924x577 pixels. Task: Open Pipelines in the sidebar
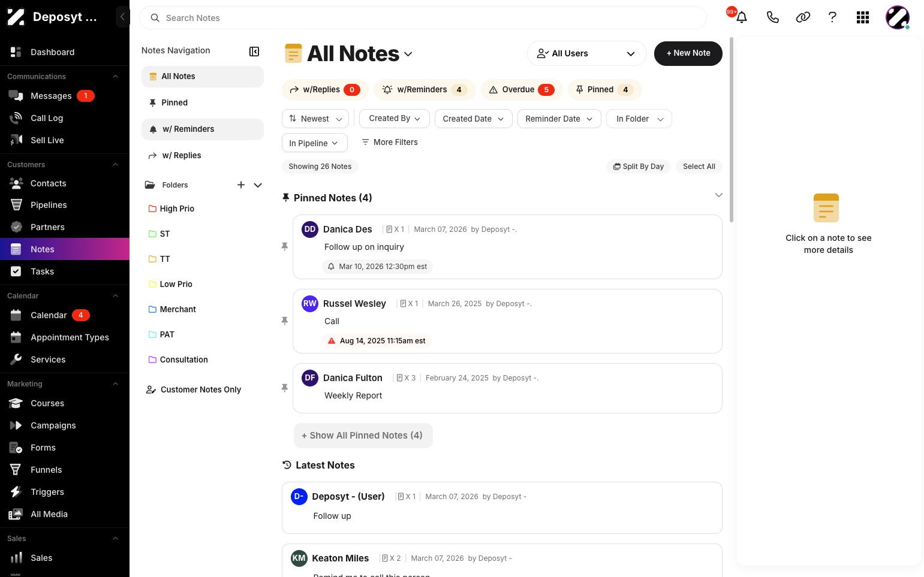point(65,205)
